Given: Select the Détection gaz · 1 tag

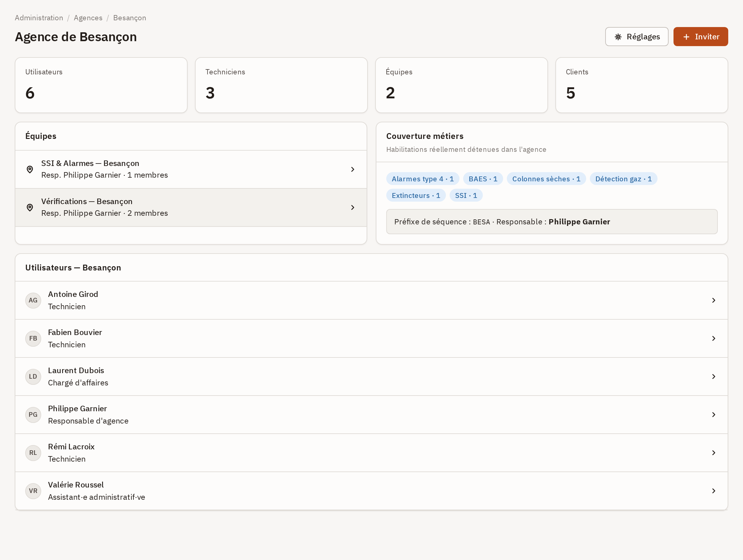Looking at the screenshot, I should [623, 179].
